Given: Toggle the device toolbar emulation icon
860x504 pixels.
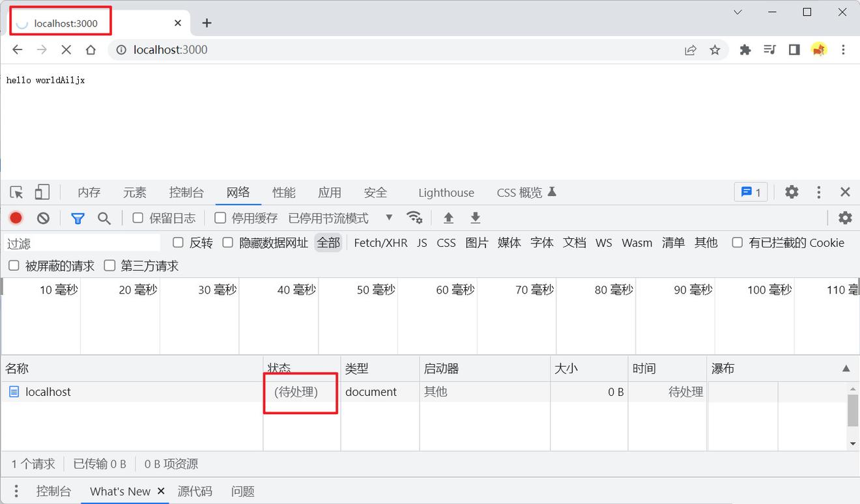Looking at the screenshot, I should pos(42,192).
